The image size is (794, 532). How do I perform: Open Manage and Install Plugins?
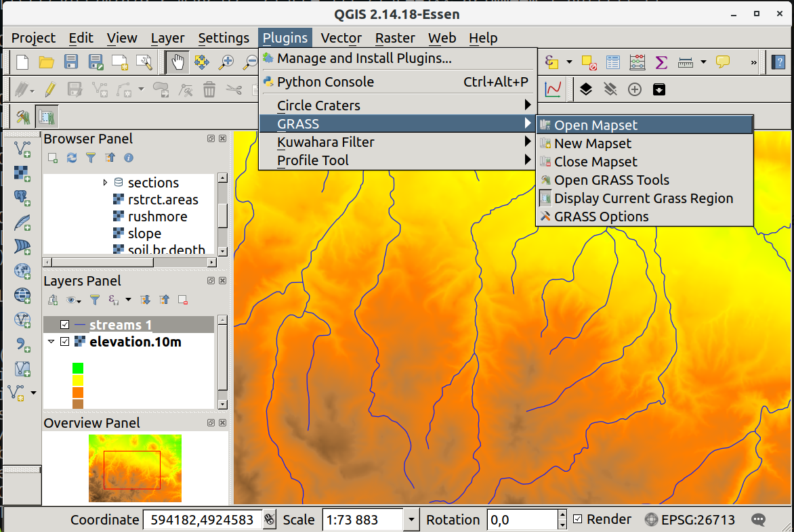point(398,58)
